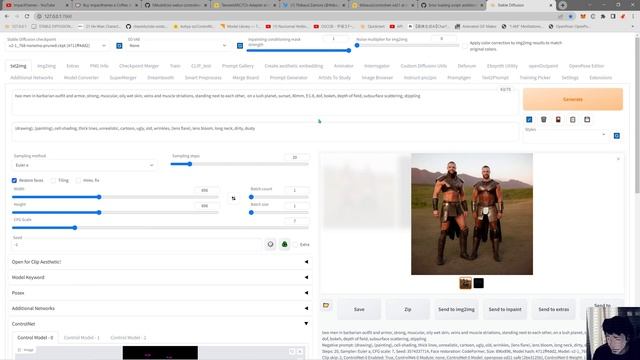Switch to the Extras tab

(x=73, y=66)
